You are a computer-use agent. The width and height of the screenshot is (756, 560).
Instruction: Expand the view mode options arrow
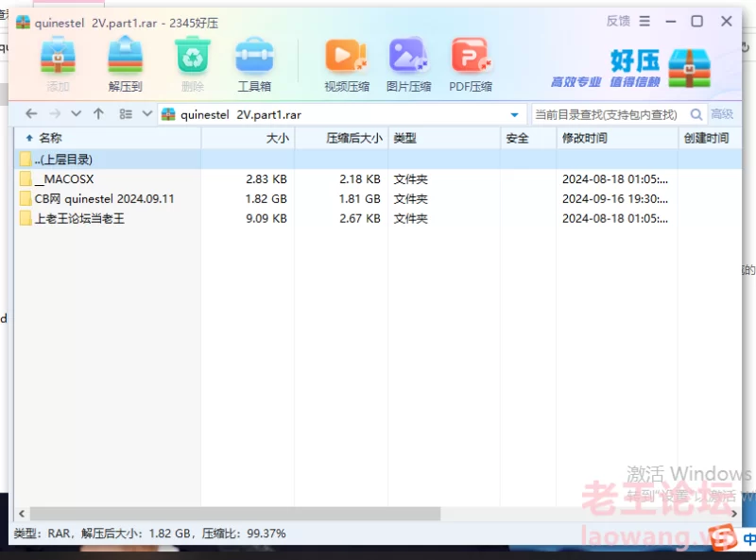coord(147,113)
